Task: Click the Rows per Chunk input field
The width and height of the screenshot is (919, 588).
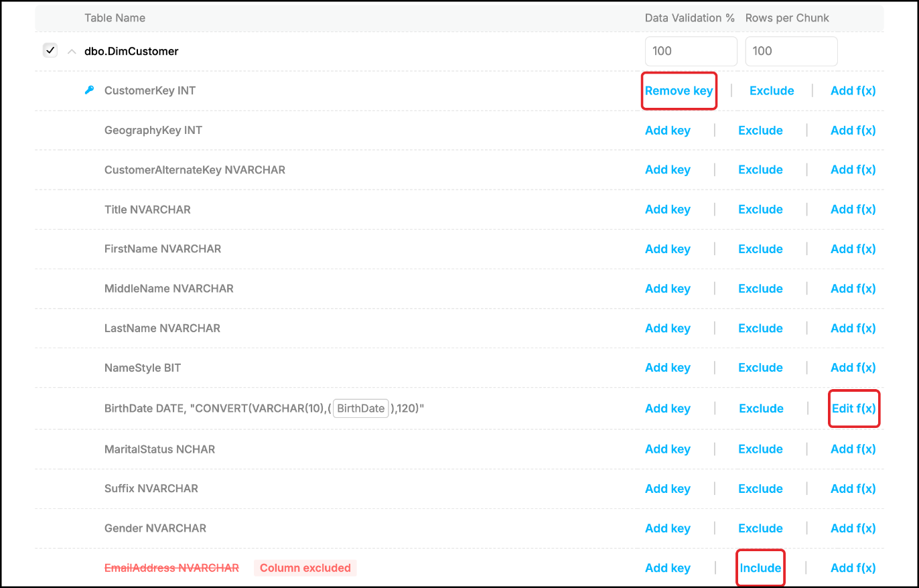Action: coord(791,51)
